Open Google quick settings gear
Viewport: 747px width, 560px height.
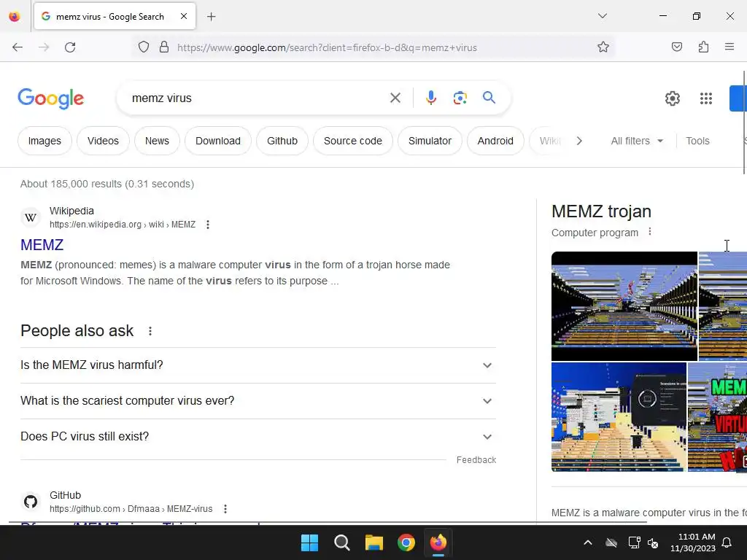pyautogui.click(x=672, y=98)
